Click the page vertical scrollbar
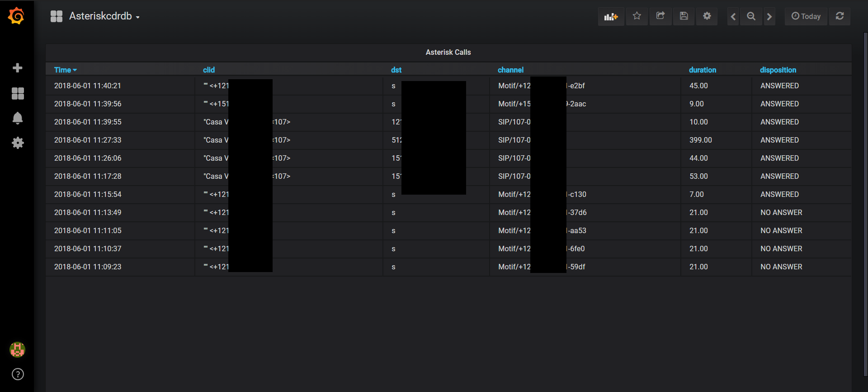Viewport: 868px width, 392px height. 865,204
